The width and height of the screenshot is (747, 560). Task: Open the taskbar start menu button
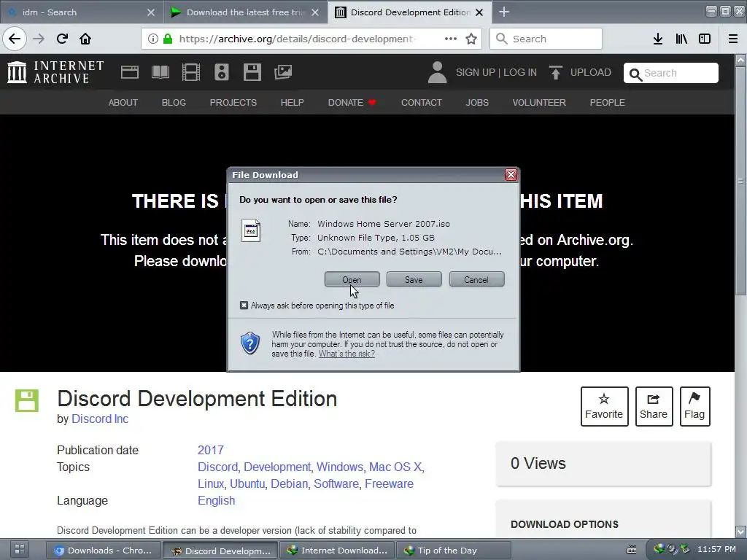click(20, 550)
